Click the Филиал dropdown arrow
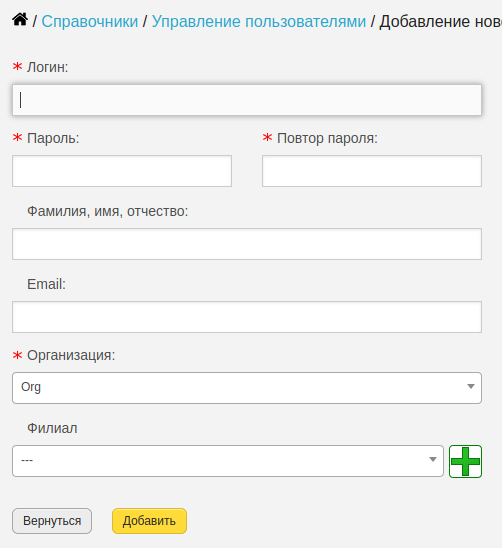The width and height of the screenshot is (502, 548). tap(433, 459)
